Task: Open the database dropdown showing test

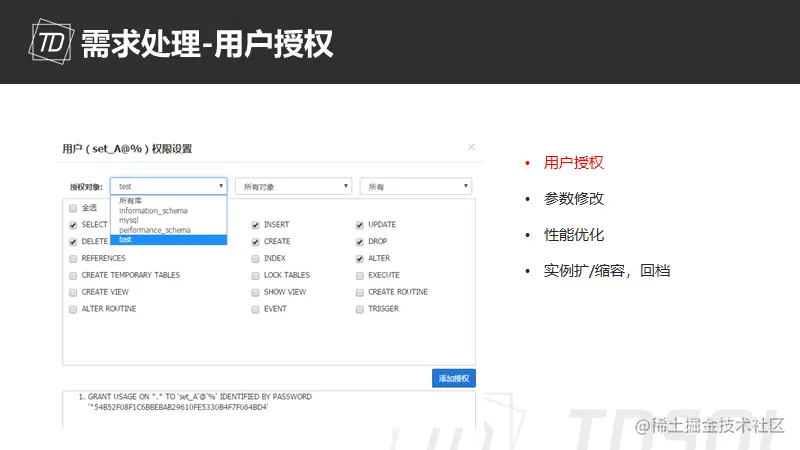Action: point(168,186)
